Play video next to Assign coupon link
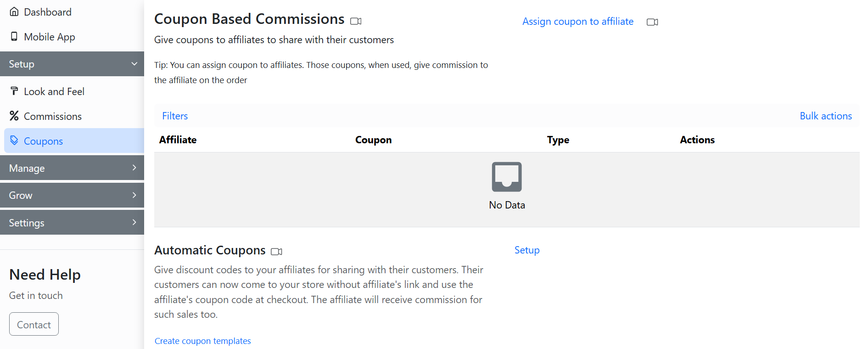Image resolution: width=868 pixels, height=349 pixels. coord(652,22)
